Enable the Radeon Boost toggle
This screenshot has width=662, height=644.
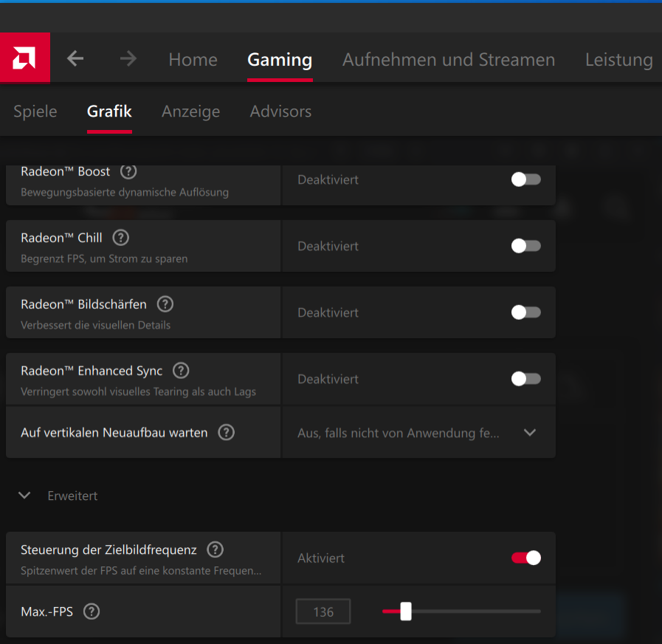(x=525, y=179)
